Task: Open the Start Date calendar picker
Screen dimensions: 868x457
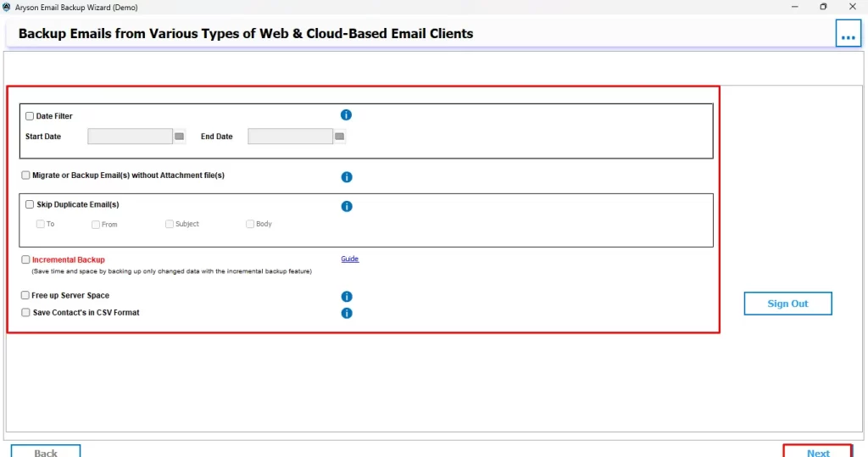Action: coord(180,137)
